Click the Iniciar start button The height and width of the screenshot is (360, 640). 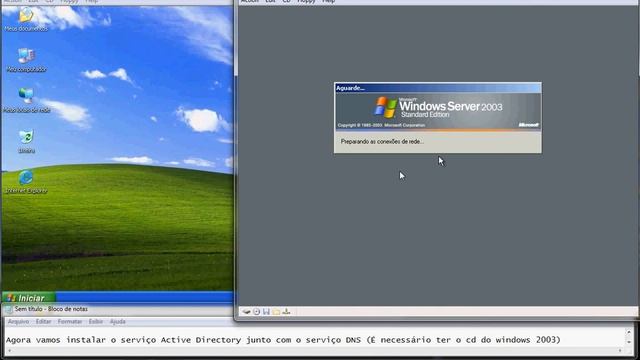point(28,298)
